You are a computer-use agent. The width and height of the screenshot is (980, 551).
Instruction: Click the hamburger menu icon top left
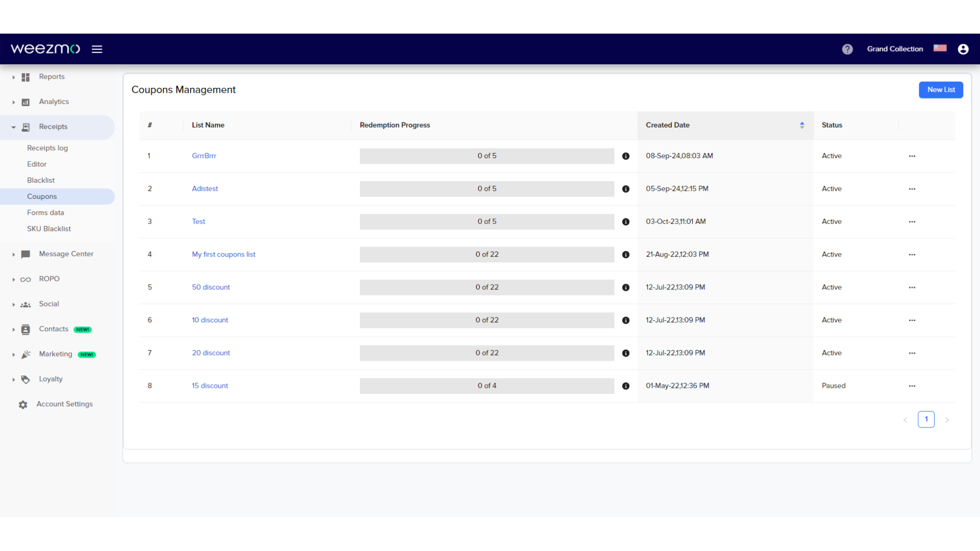click(97, 48)
